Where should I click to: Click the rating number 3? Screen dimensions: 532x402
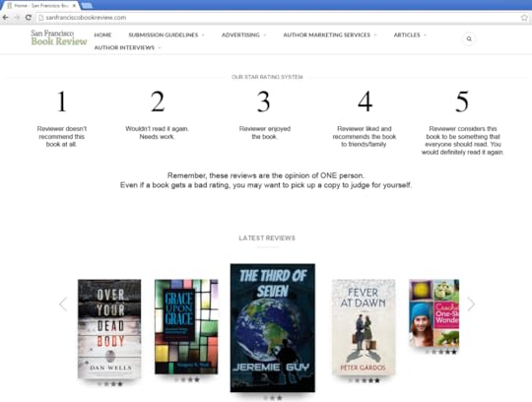(264, 101)
